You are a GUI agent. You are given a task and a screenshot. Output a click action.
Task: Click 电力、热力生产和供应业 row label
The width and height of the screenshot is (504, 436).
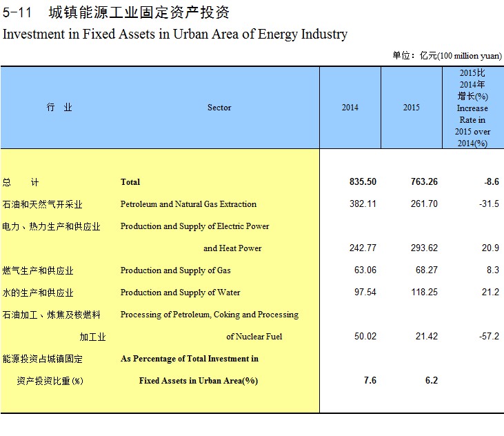pos(52,227)
